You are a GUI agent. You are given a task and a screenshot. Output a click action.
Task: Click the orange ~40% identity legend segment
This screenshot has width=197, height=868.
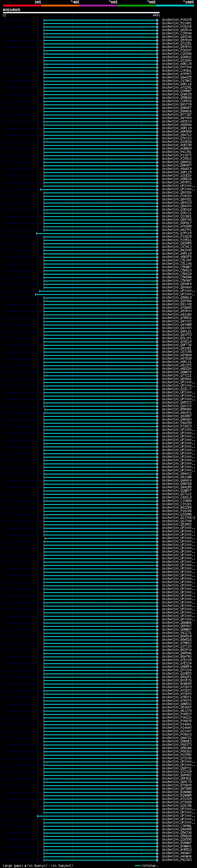pyautogui.click(x=60, y=6)
